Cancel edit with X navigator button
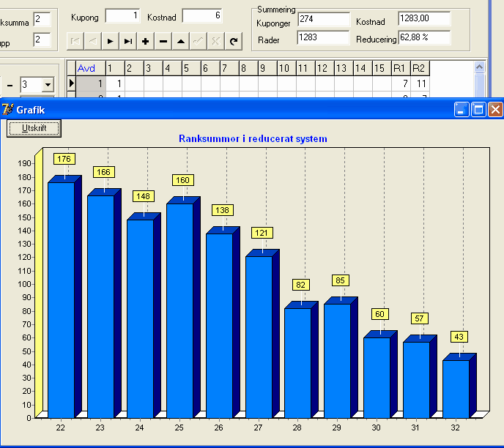 click(215, 41)
